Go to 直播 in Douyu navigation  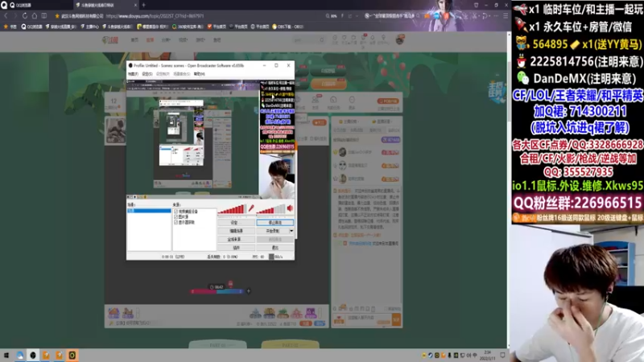[x=150, y=40]
